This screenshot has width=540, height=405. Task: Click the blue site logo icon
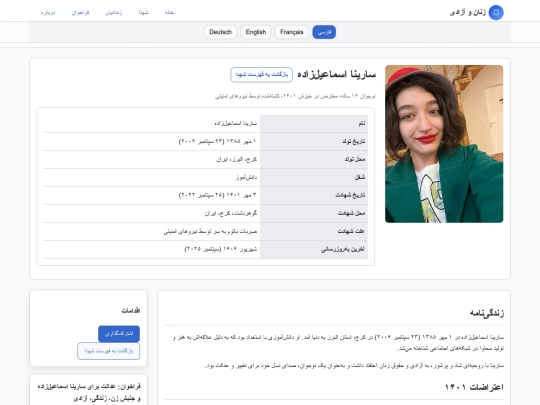pyautogui.click(x=496, y=13)
